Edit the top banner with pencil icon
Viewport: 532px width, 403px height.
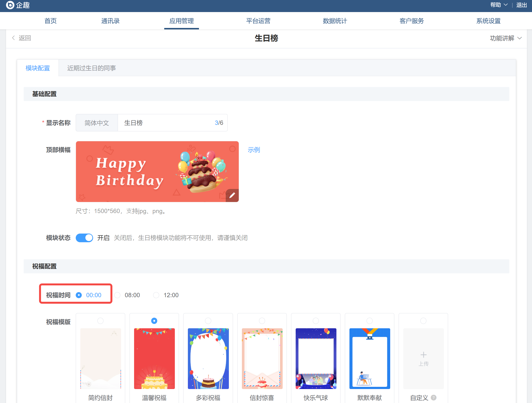pos(232,195)
